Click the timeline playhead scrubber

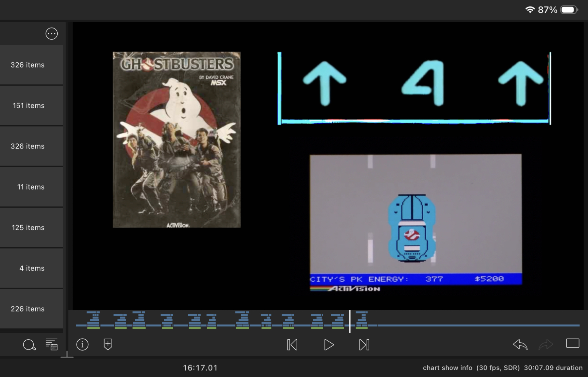pos(350,321)
